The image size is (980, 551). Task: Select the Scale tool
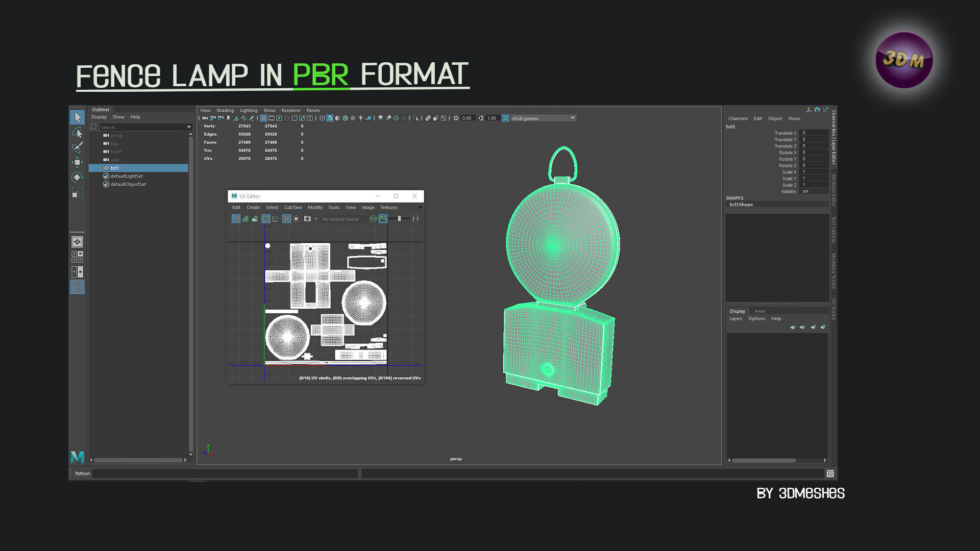pos(77,193)
